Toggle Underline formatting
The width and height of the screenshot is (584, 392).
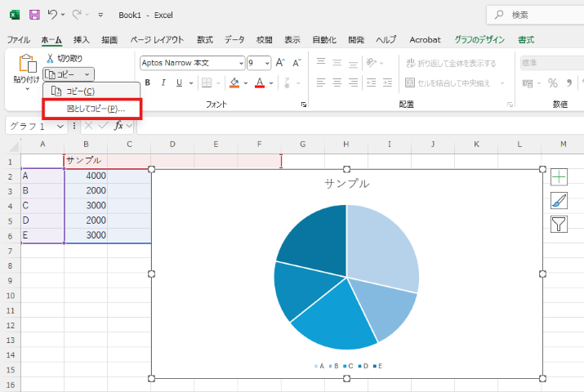179,82
